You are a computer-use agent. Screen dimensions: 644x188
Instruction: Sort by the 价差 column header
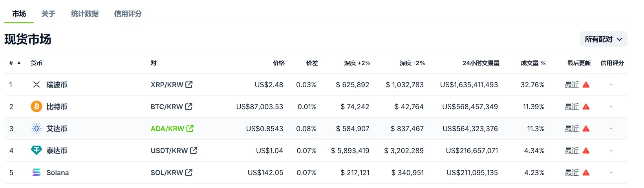pos(312,63)
